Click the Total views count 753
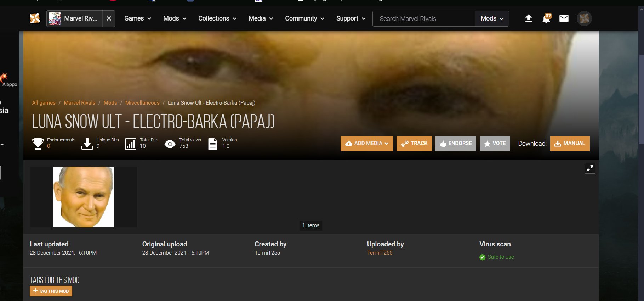Image resolution: width=644 pixels, height=301 pixels. click(184, 146)
